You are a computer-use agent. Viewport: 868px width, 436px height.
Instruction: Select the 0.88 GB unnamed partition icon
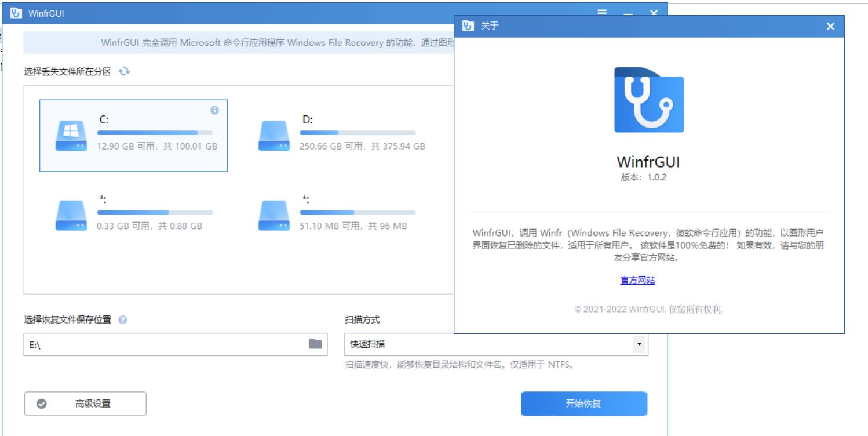(71, 215)
